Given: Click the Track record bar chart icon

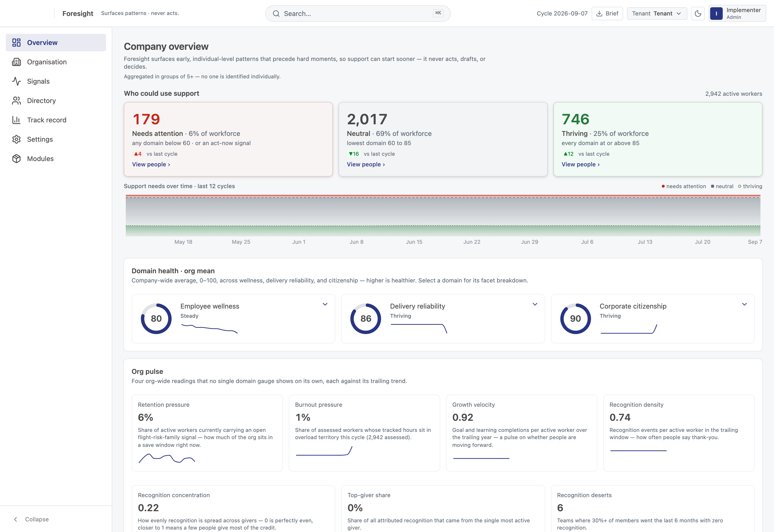Looking at the screenshot, I should (x=16, y=120).
